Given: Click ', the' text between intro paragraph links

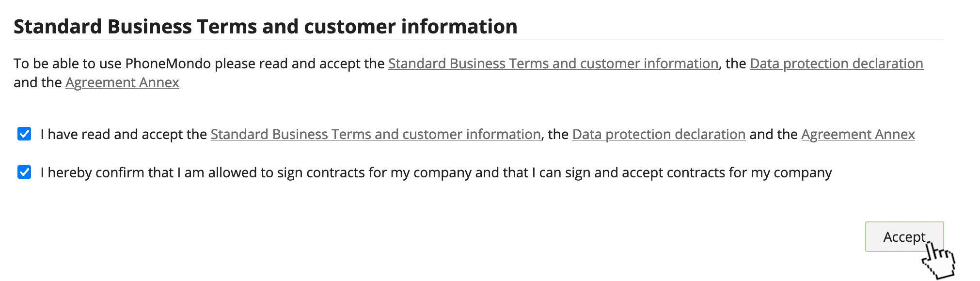Looking at the screenshot, I should point(734,63).
